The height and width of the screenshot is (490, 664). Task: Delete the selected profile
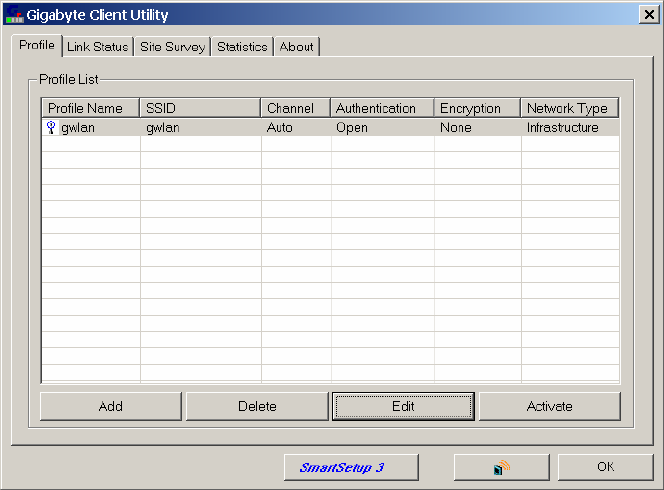click(257, 406)
